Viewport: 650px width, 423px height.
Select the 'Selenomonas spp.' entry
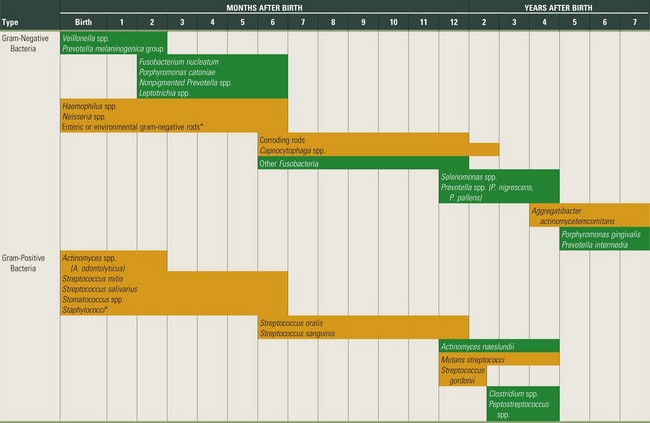pos(469,177)
